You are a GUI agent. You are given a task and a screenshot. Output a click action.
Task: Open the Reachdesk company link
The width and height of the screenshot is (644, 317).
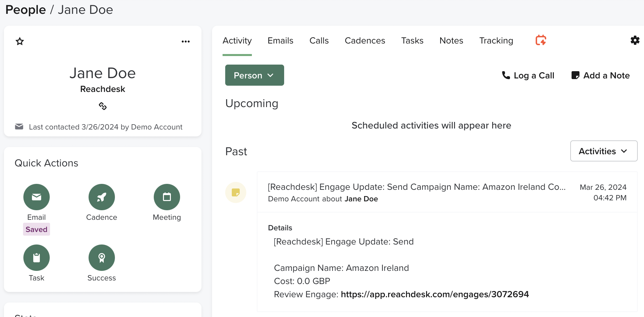pos(103,89)
